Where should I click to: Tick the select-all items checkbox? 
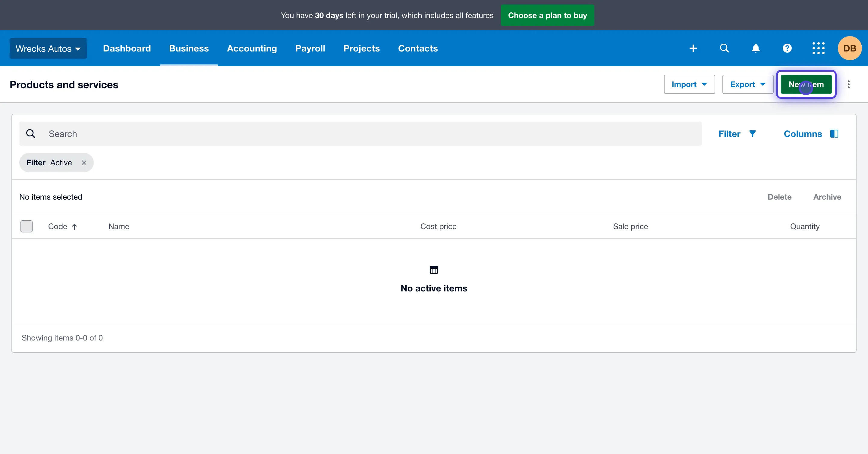[26, 226]
